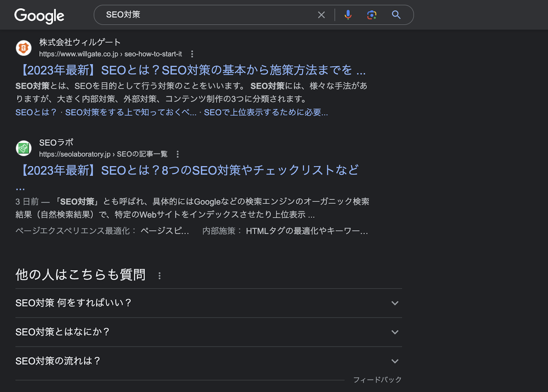Click the chevron for SEO対策 何をすればいい?
Image resolution: width=548 pixels, height=392 pixels.
(395, 303)
